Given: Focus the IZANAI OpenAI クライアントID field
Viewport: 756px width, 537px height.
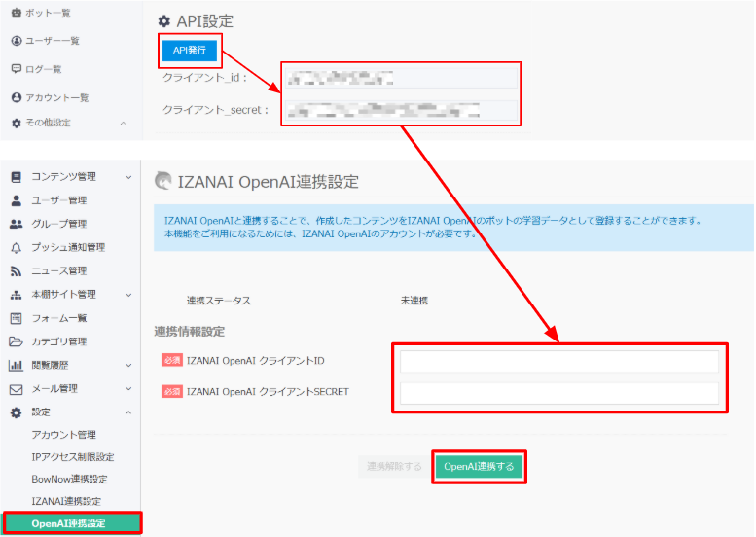Looking at the screenshot, I should click(x=558, y=362).
